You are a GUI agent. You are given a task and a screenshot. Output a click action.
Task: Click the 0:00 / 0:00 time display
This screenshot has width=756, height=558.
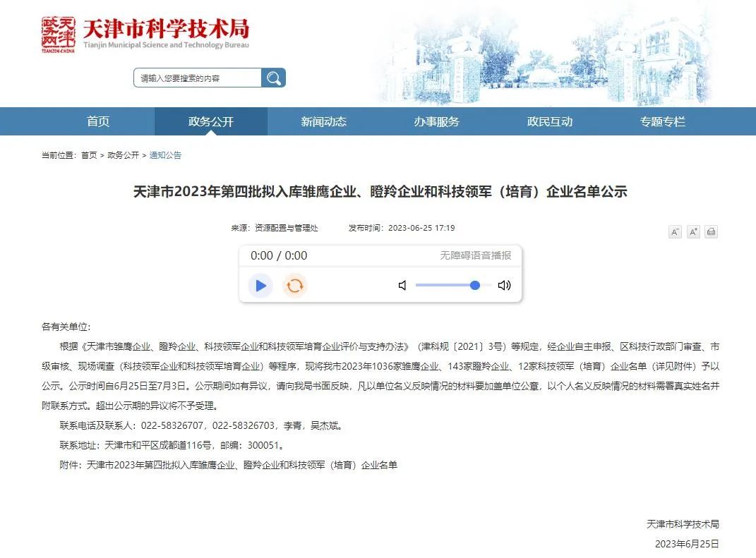[x=279, y=255]
